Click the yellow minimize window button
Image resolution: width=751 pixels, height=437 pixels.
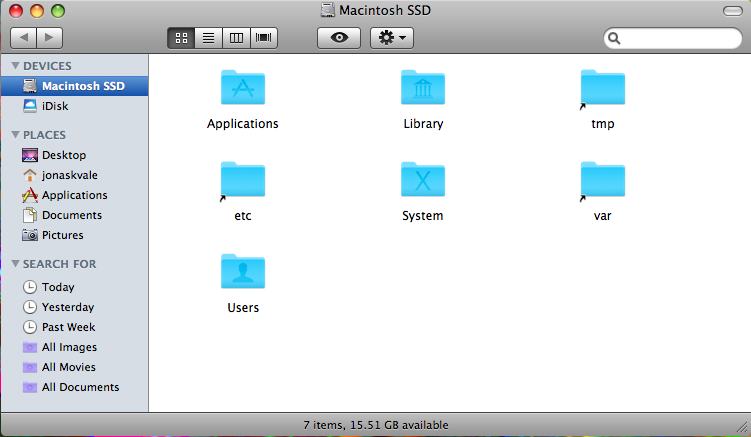pyautogui.click(x=37, y=11)
